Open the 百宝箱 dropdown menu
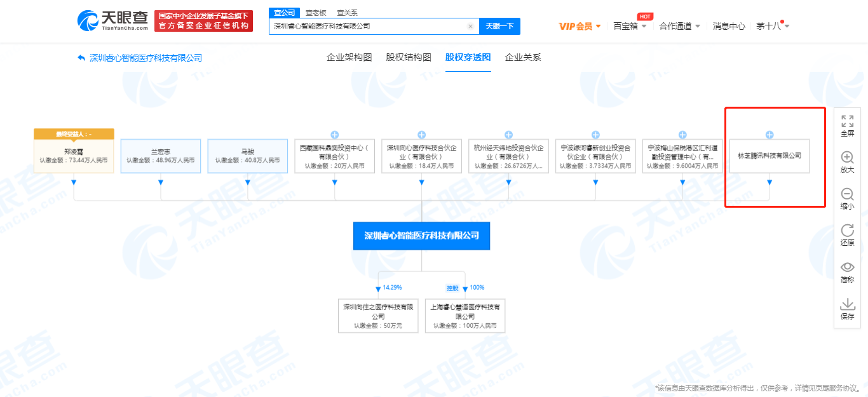This screenshot has height=397, width=868. (630, 26)
